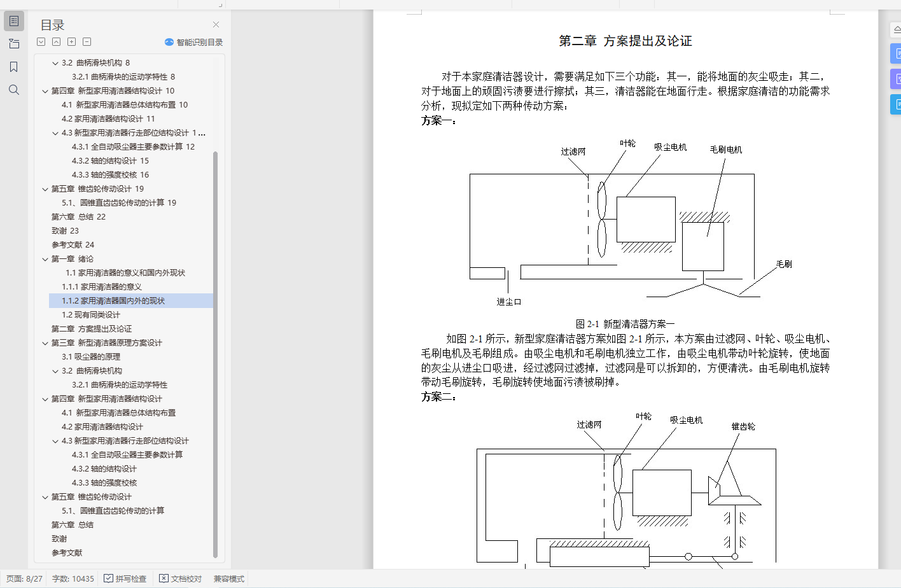Open '4.3.2 轴的结构设计 15' entry
This screenshot has height=588, width=901.
point(110,161)
